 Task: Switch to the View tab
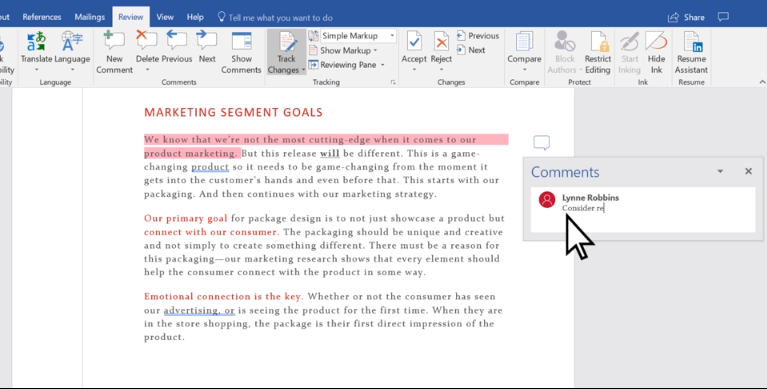[x=165, y=17]
